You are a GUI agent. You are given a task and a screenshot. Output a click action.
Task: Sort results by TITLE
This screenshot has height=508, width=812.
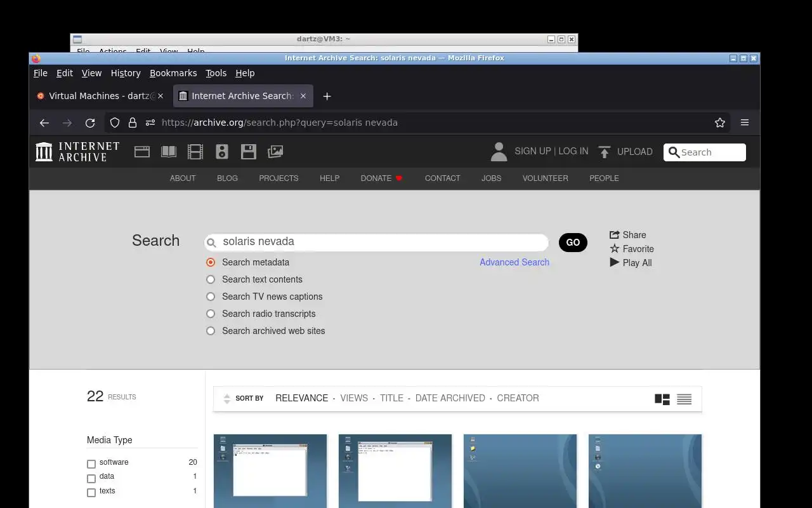[391, 398]
